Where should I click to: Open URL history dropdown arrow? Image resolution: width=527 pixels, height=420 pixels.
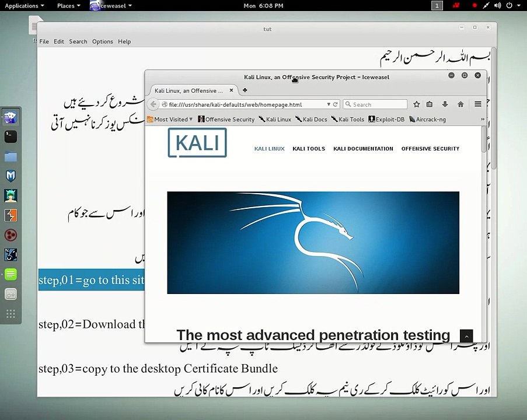pyautogui.click(x=329, y=104)
